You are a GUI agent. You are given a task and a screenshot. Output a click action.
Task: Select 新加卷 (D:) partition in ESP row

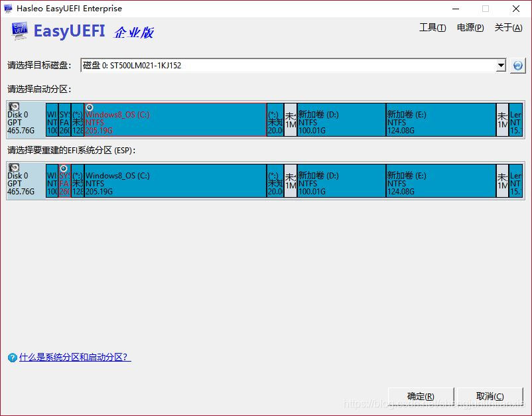[x=342, y=181]
